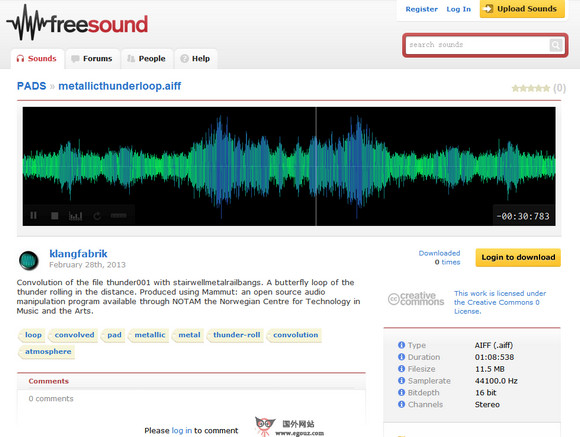
Task: Click the convolution tag
Action: [294, 335]
